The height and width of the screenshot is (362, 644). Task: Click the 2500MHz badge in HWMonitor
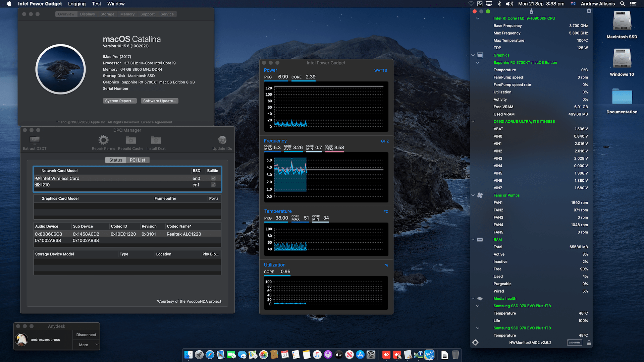(575, 343)
